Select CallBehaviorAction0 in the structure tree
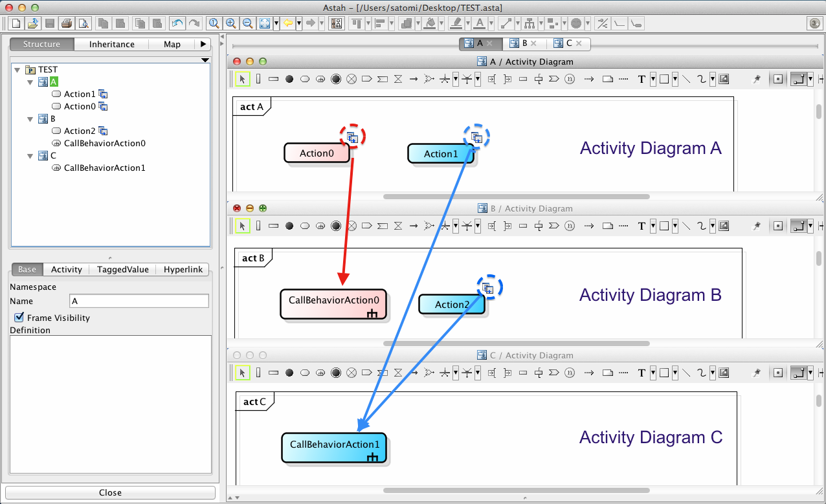Viewport: 826px width, 504px height. (104, 144)
